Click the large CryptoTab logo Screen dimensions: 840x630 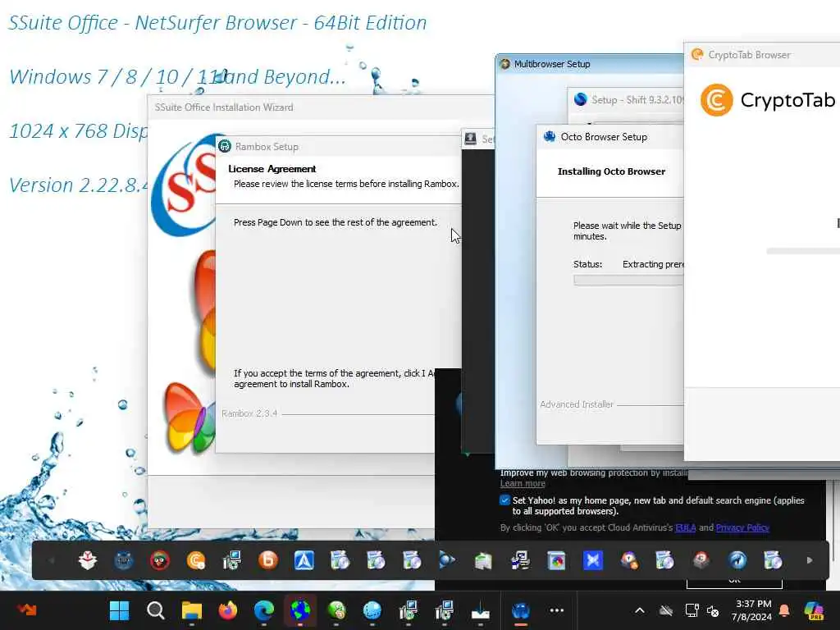coord(768,100)
